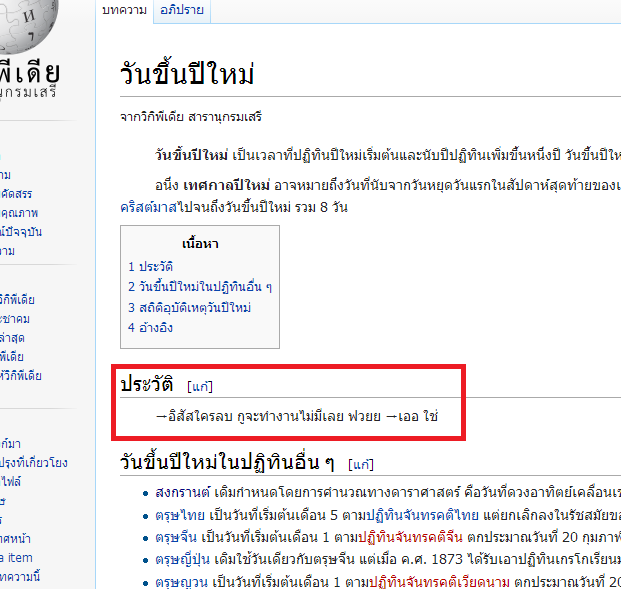Follow the ปฏิทินจันทรคติไทย link
Screen dimensions: 621x589
(422, 515)
